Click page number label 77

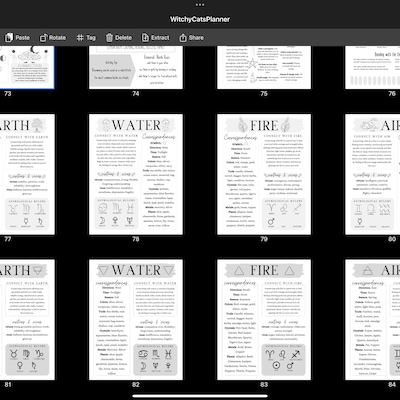(8, 239)
